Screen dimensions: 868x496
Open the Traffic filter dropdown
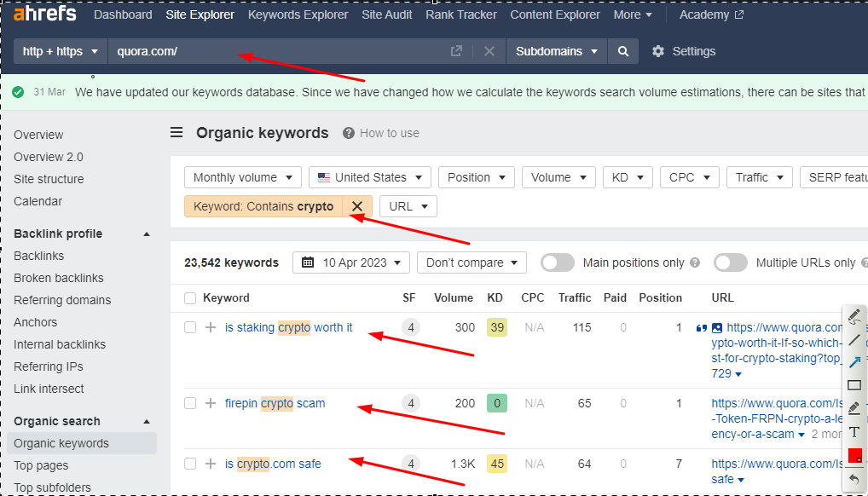tap(760, 178)
